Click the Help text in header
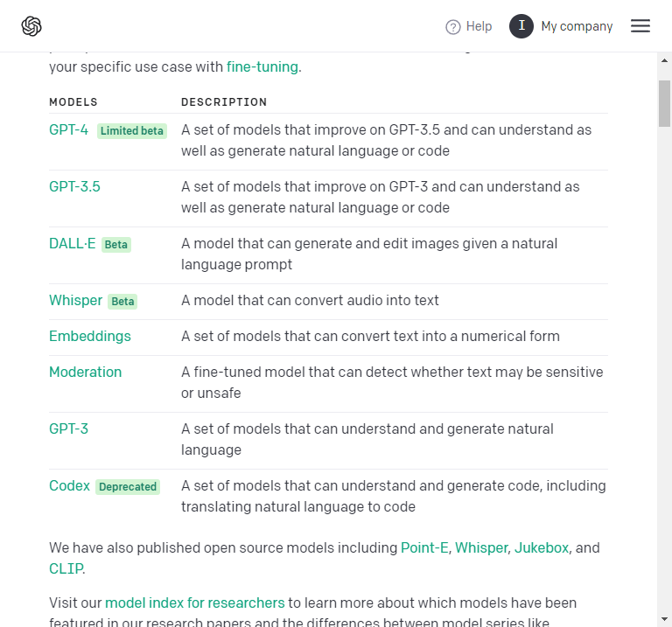 click(479, 26)
